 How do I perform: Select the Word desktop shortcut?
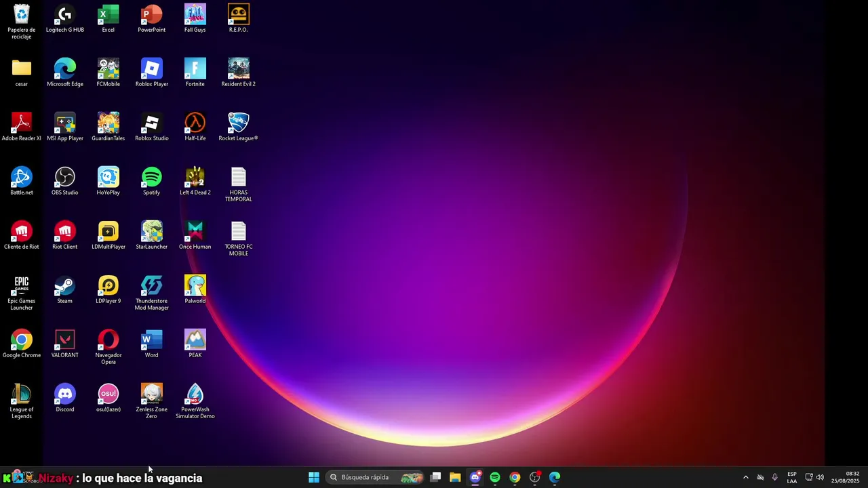point(152,344)
